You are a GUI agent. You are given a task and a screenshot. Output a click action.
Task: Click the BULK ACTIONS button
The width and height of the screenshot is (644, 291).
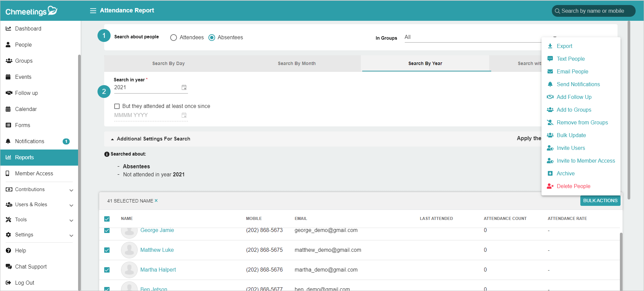(600, 200)
